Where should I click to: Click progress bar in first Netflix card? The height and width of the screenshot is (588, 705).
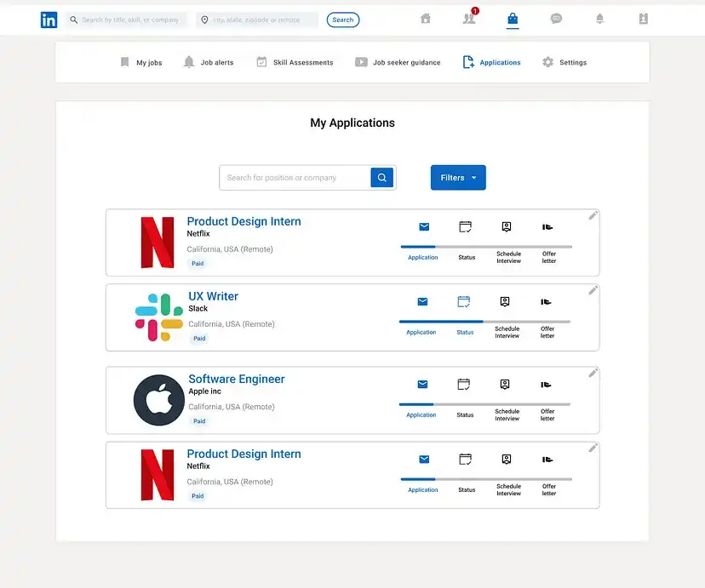pos(486,247)
